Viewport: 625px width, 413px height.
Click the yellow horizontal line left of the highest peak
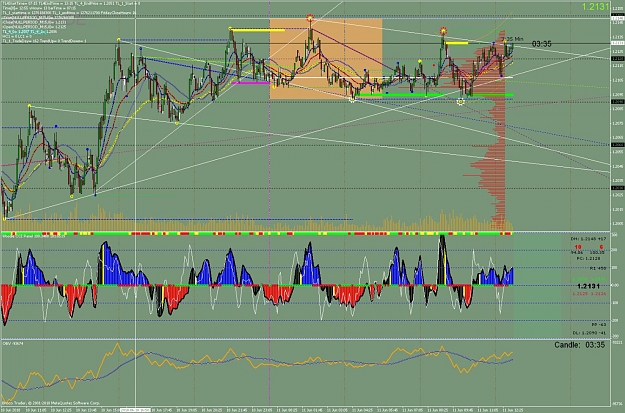point(257,30)
